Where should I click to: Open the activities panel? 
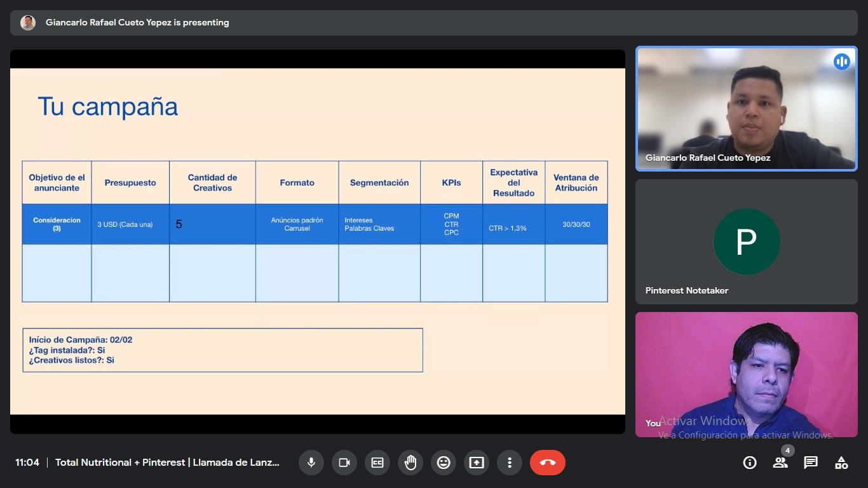(x=841, y=463)
